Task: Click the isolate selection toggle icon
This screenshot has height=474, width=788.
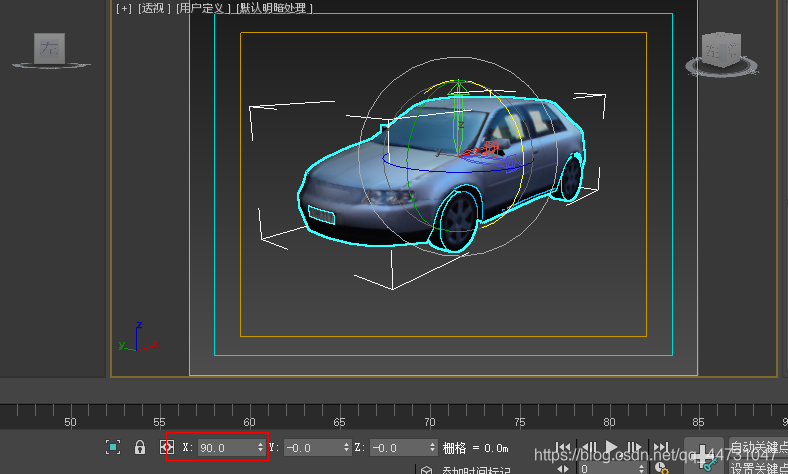Action: pyautogui.click(x=113, y=447)
